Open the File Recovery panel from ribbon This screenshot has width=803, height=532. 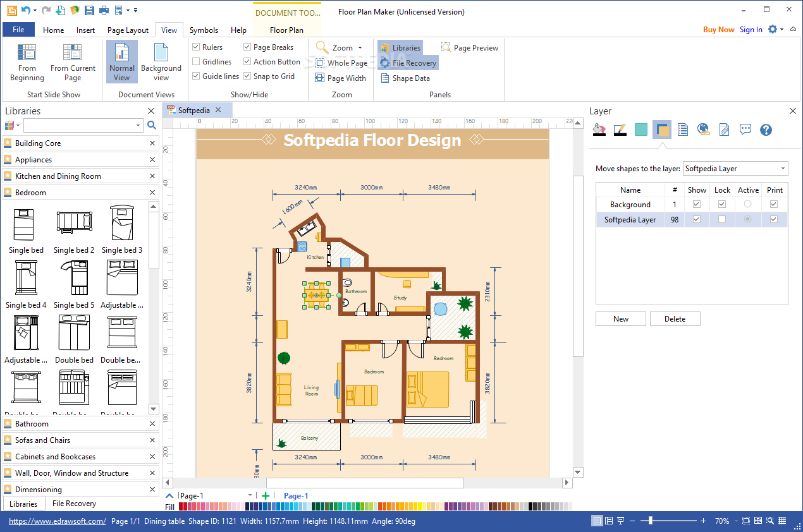[x=408, y=63]
